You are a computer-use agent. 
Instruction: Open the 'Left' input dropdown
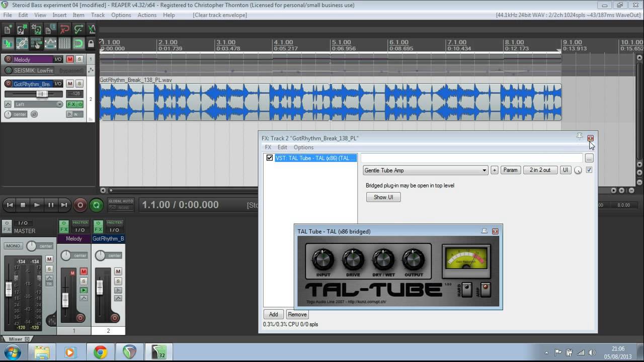pos(38,105)
